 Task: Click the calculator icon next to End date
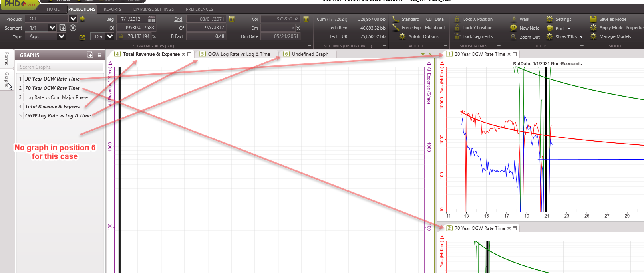click(232, 19)
